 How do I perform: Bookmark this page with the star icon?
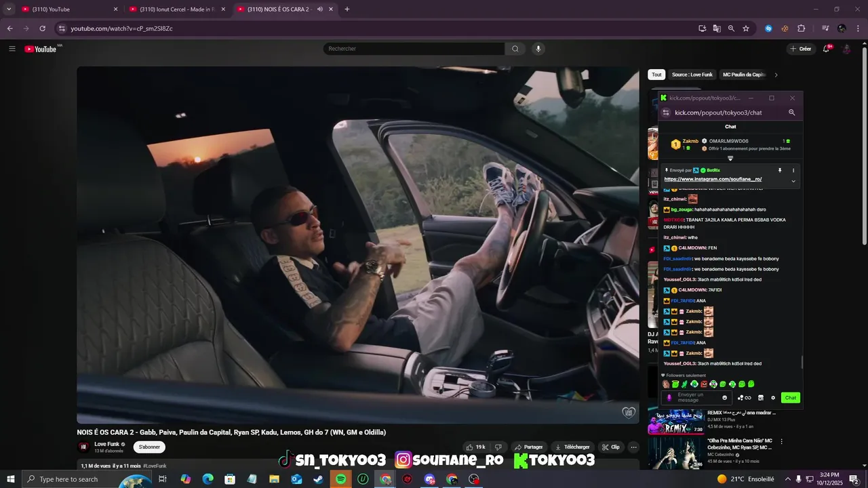(x=746, y=28)
